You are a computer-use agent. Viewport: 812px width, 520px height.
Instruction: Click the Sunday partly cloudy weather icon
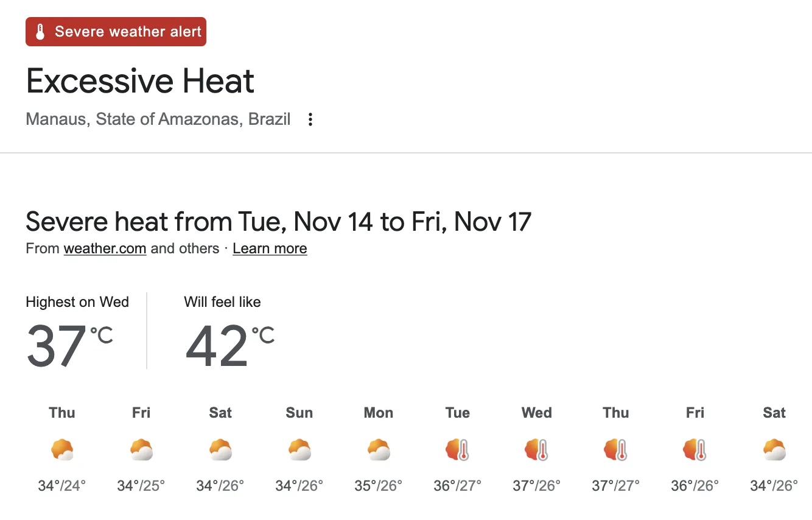click(x=299, y=450)
